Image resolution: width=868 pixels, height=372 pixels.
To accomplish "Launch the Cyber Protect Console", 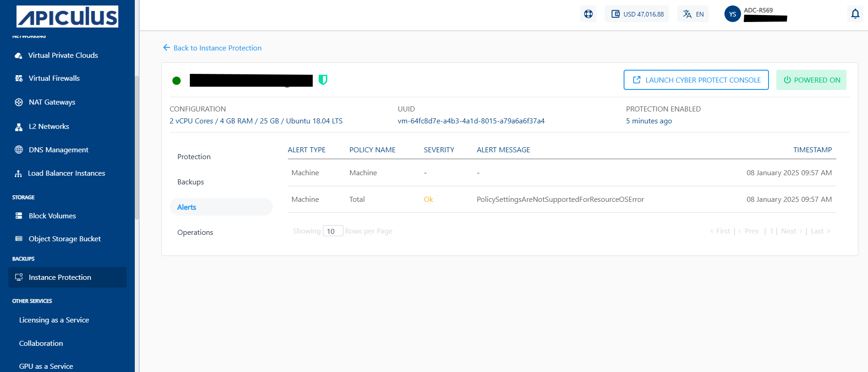I will [x=696, y=80].
